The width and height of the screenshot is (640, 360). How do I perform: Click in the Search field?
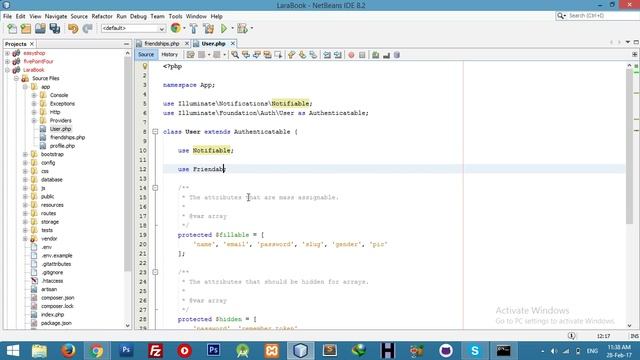[603, 16]
